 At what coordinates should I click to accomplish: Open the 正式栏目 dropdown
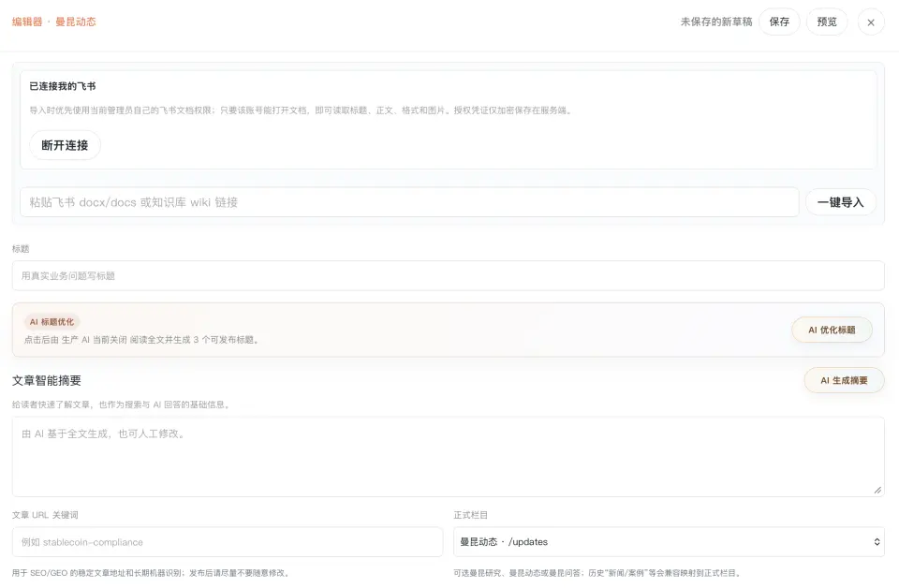669,542
